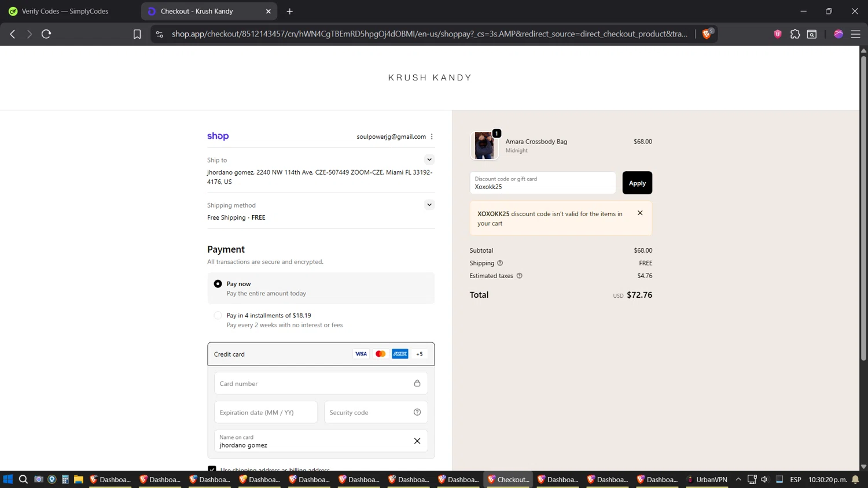
Task: Open the Windows Start menu
Action: point(8,479)
